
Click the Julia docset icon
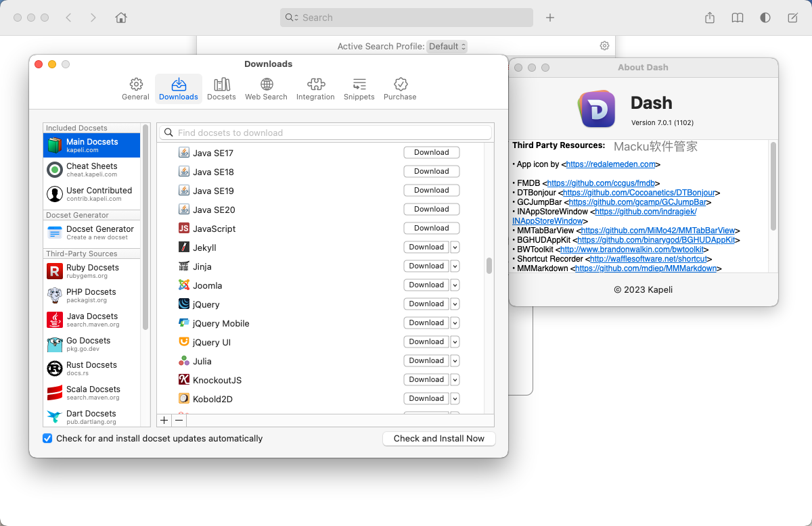click(183, 361)
